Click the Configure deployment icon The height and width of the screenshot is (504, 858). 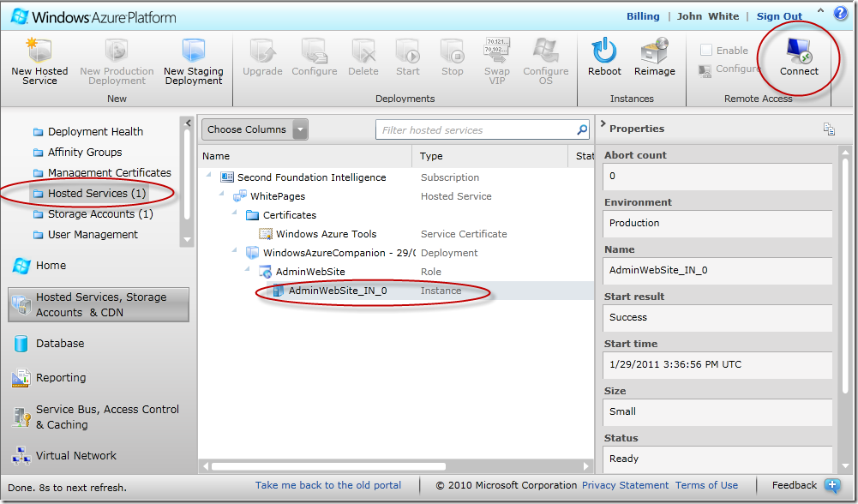314,51
